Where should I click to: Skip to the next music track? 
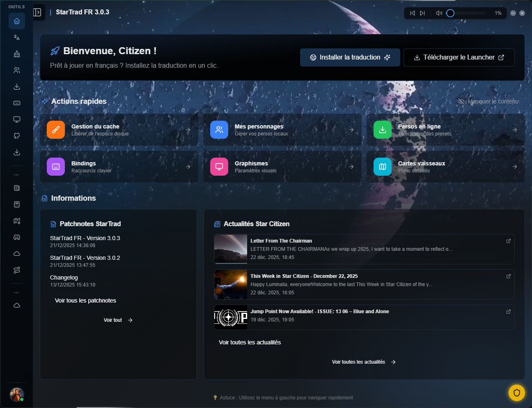pos(422,13)
